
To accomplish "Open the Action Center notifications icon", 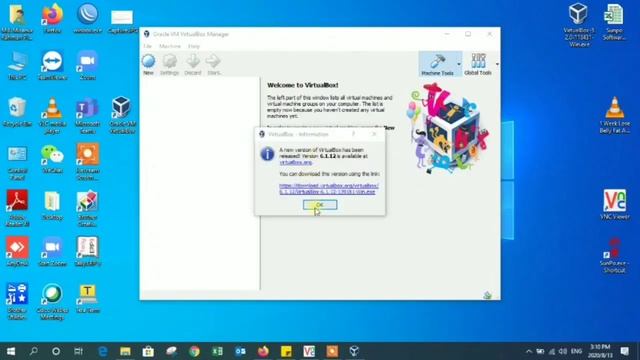I will pyautogui.click(x=624, y=351).
